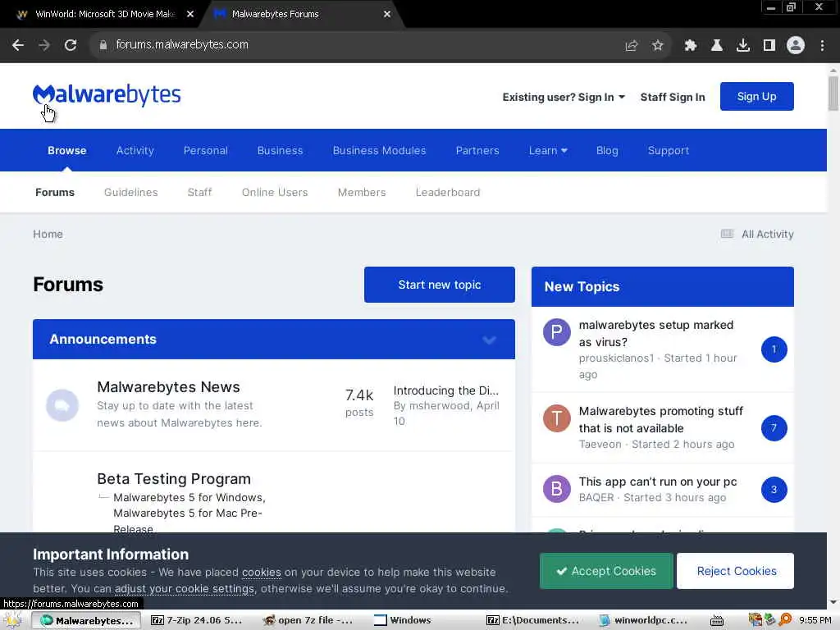Close the Malwarebytes Forums tab
Viewport: 840px width, 630px height.
(x=387, y=15)
